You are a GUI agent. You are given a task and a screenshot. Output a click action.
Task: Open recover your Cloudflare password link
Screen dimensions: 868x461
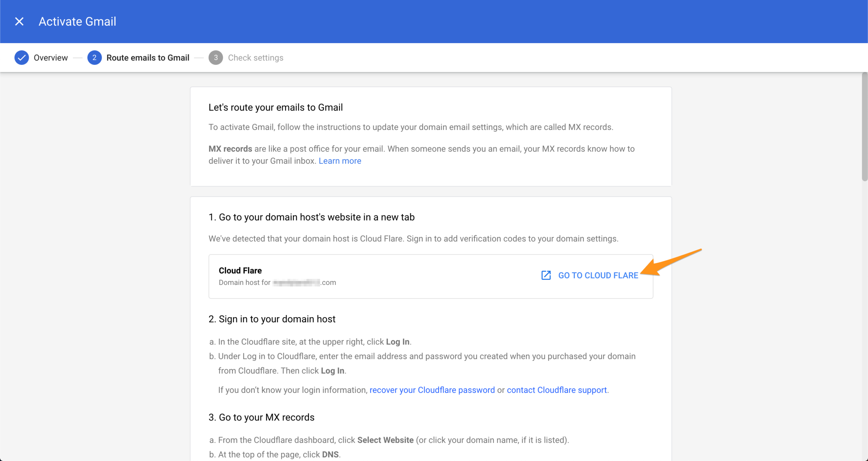(x=432, y=390)
